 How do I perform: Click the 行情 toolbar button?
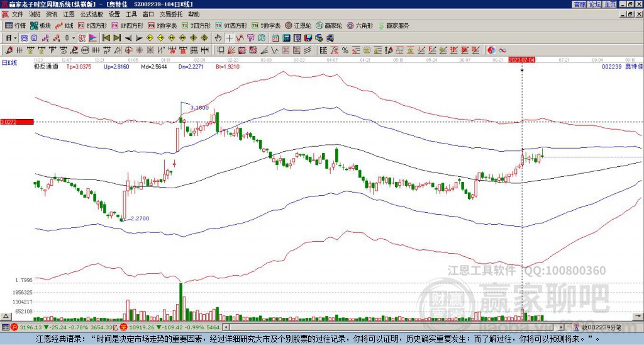[x=15, y=25]
